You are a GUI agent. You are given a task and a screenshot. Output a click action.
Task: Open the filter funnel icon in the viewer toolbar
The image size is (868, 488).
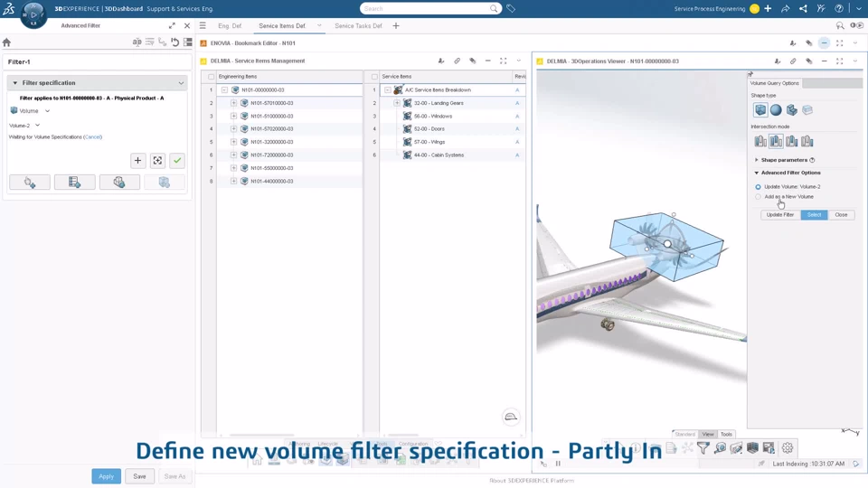(703, 448)
